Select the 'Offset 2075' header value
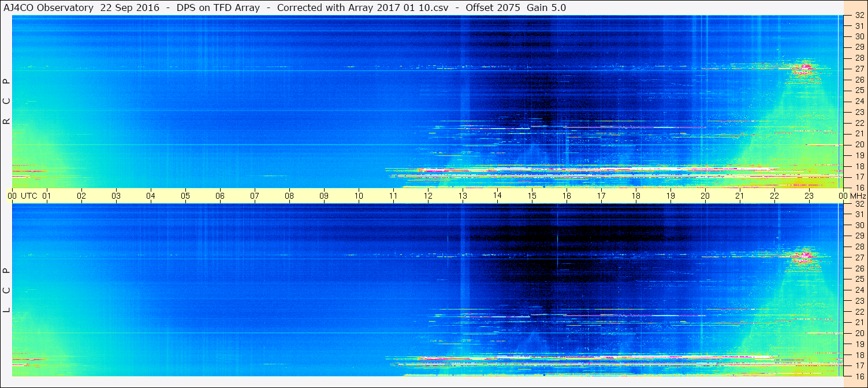This screenshot has height=388, width=868. (x=493, y=8)
